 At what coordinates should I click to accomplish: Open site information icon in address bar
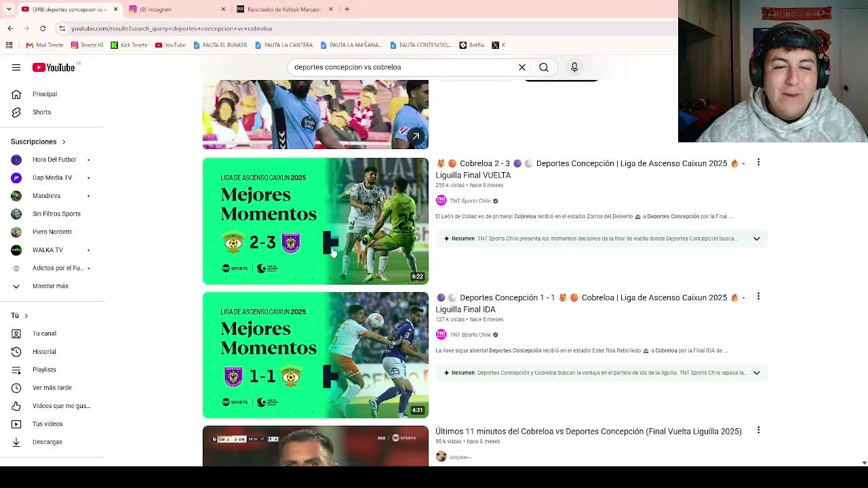pos(62,28)
